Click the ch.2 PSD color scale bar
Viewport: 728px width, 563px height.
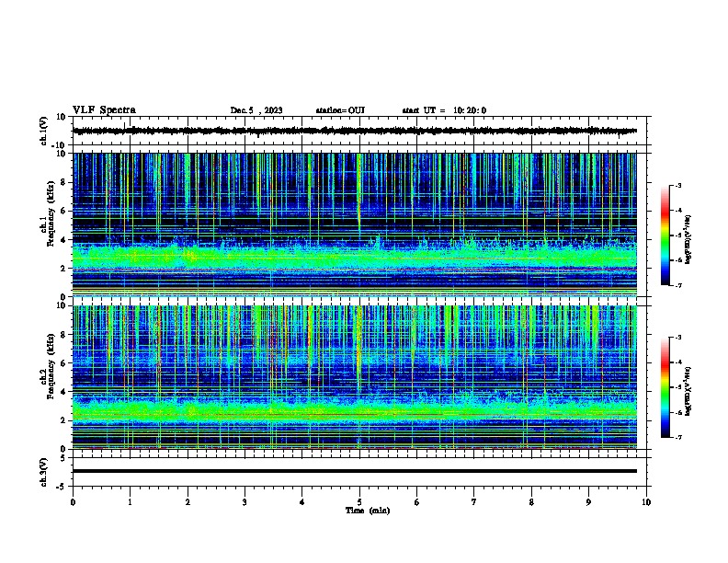pos(665,387)
